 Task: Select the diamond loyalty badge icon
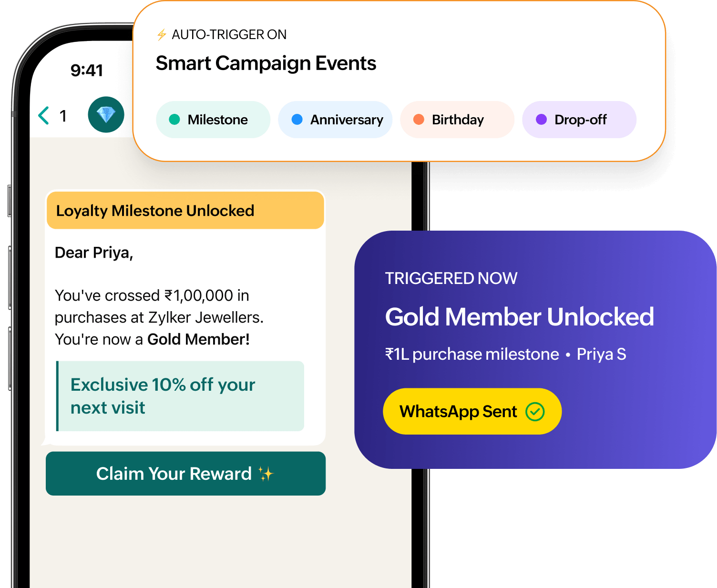[x=106, y=114]
